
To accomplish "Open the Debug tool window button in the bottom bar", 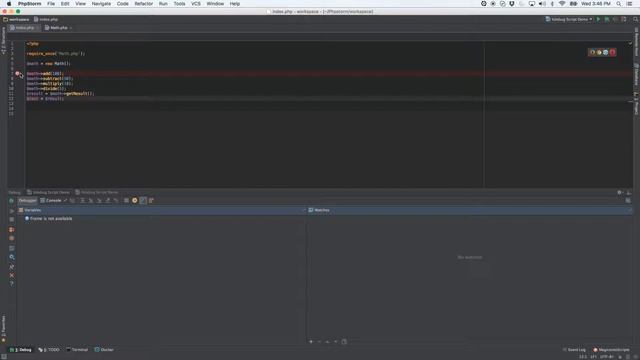I will 20,350.
